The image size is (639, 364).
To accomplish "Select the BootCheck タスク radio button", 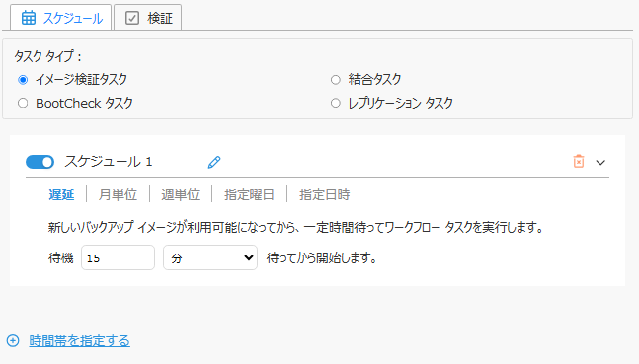I will tap(23, 103).
